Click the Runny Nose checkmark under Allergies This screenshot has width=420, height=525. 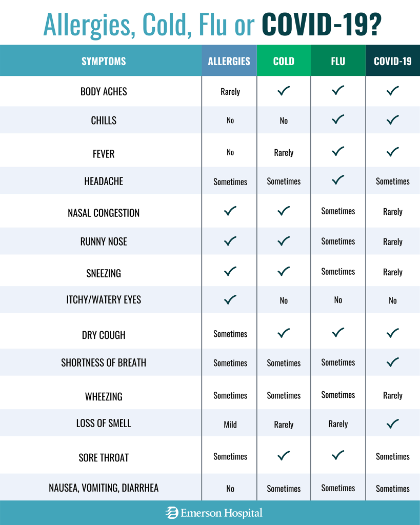point(230,240)
